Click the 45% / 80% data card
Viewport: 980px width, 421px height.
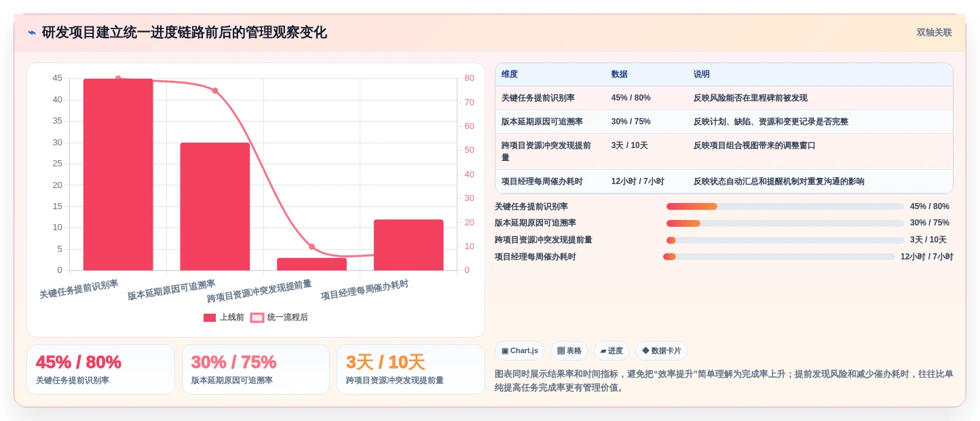[x=100, y=369]
